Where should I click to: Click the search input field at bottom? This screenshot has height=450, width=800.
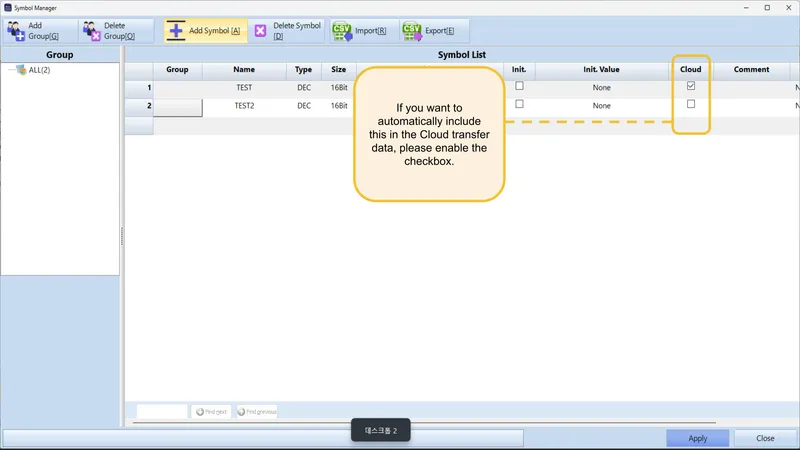pyautogui.click(x=162, y=411)
